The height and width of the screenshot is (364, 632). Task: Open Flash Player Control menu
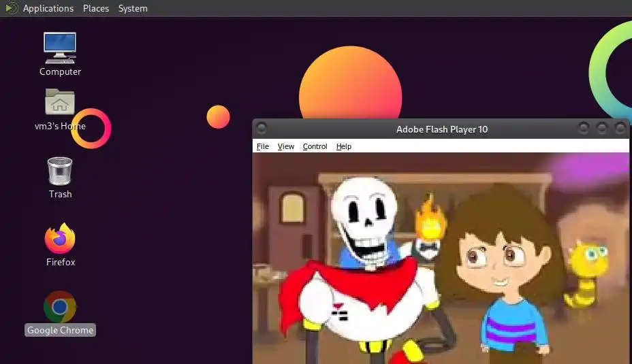point(315,146)
